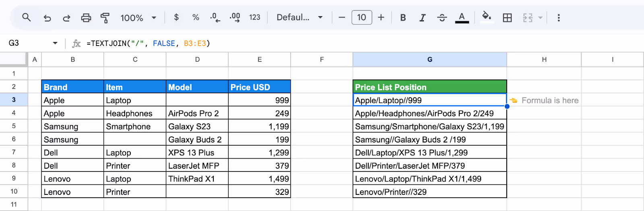The height and width of the screenshot is (211, 644).
Task: Select column H header
Action: pos(544,59)
